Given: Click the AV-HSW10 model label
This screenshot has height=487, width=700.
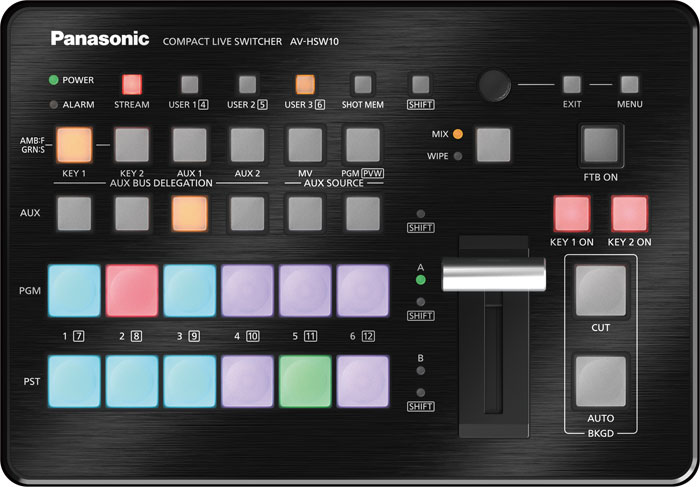Looking at the screenshot, I should pyautogui.click(x=314, y=42).
